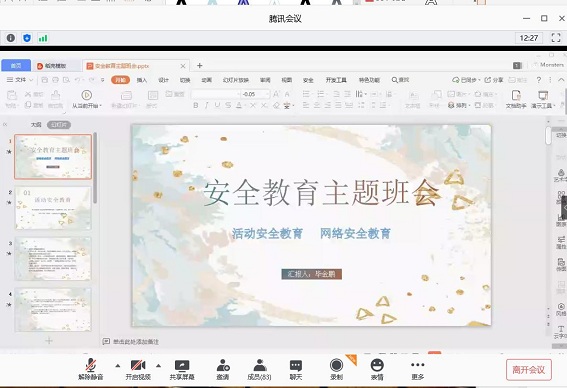Turn on the camera (开启视频)
The image size is (567, 388).
click(138, 369)
